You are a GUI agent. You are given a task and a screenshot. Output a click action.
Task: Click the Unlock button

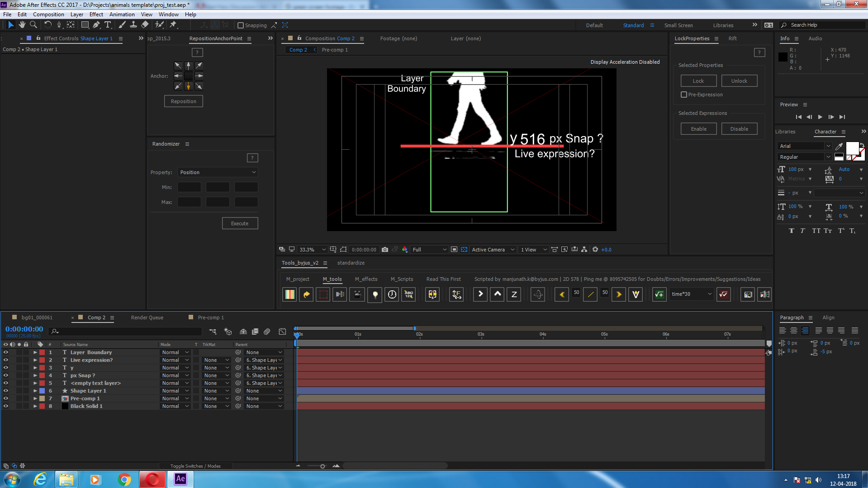coord(739,81)
